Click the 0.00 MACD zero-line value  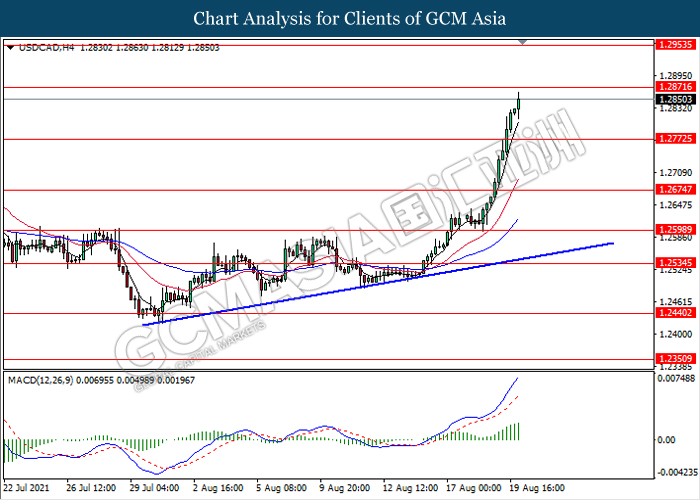click(667, 440)
